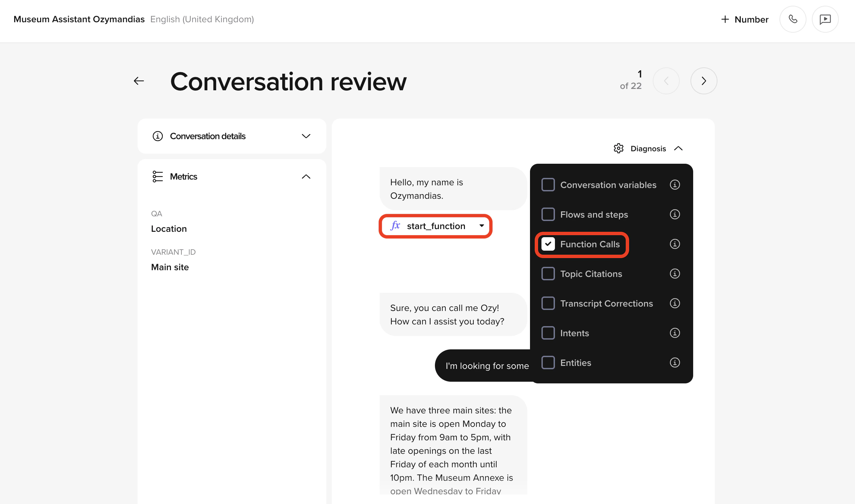Click the info icon next to Function Calls
This screenshot has width=855, height=504.
pyautogui.click(x=675, y=244)
